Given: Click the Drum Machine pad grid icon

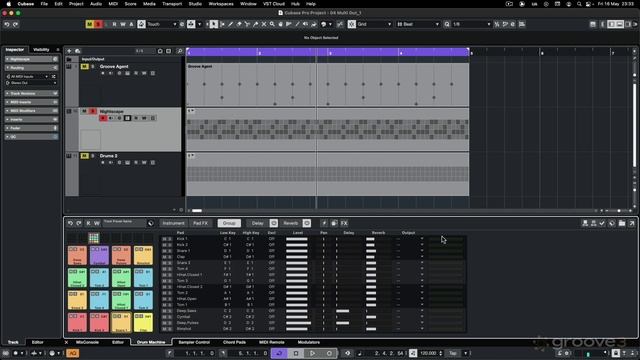Looking at the screenshot, I should pos(93,238).
